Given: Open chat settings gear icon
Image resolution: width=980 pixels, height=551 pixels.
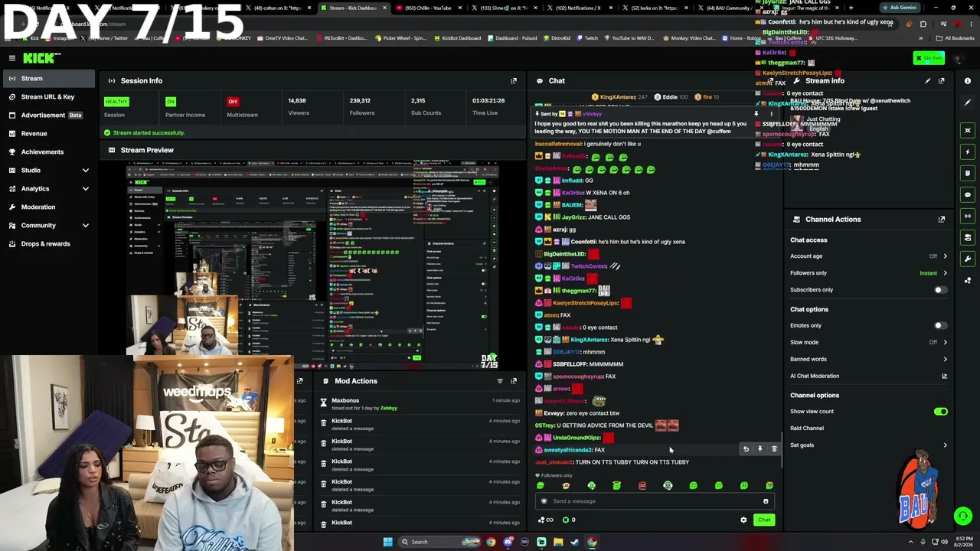Looking at the screenshot, I should [x=743, y=520].
